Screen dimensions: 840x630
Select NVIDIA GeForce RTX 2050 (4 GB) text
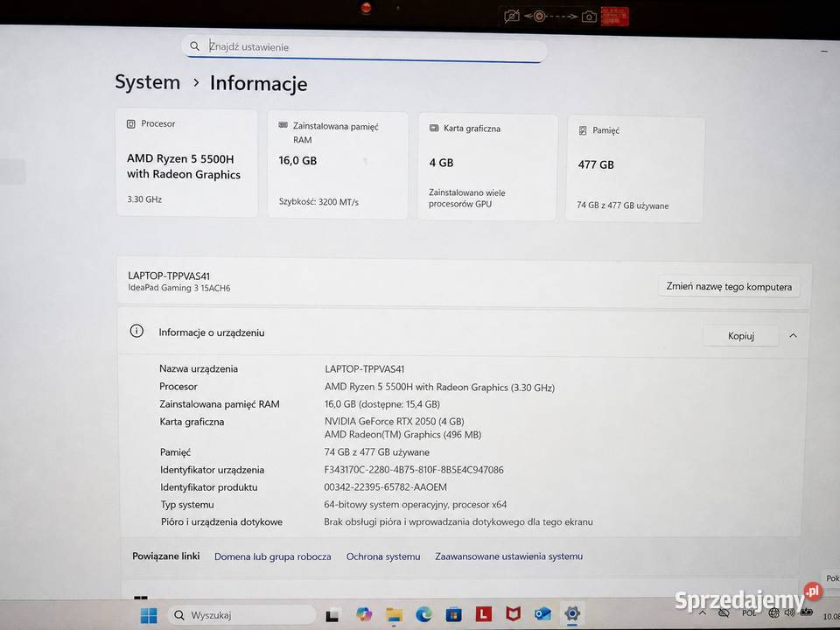395,422
